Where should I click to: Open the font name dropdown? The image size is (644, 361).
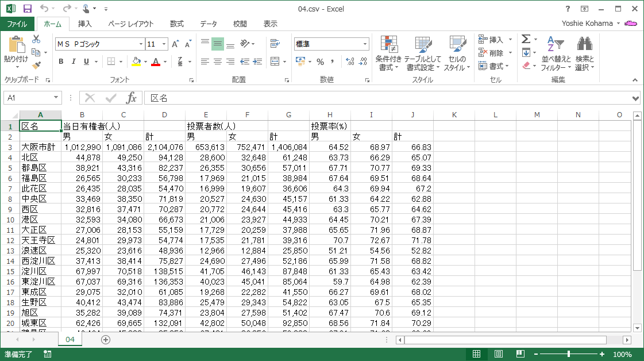pyautogui.click(x=141, y=44)
